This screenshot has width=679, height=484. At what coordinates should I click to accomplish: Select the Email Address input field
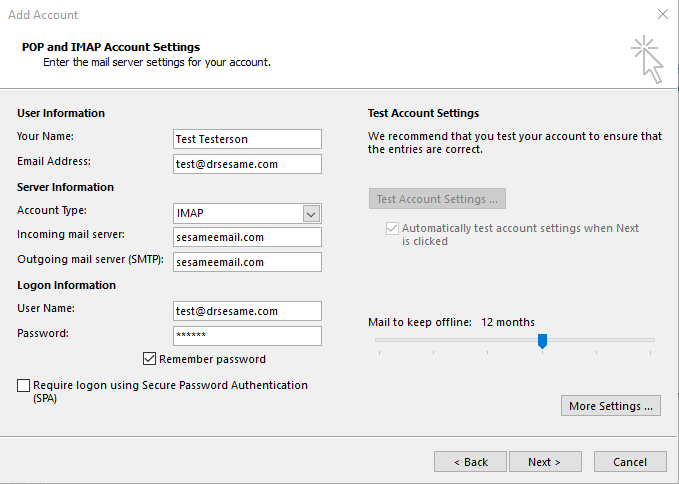pyautogui.click(x=247, y=164)
